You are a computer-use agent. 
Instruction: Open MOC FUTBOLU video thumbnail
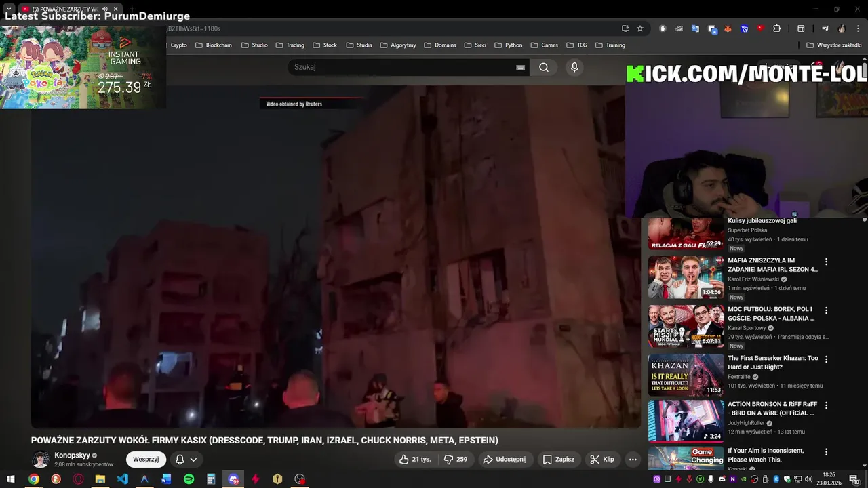tap(686, 326)
